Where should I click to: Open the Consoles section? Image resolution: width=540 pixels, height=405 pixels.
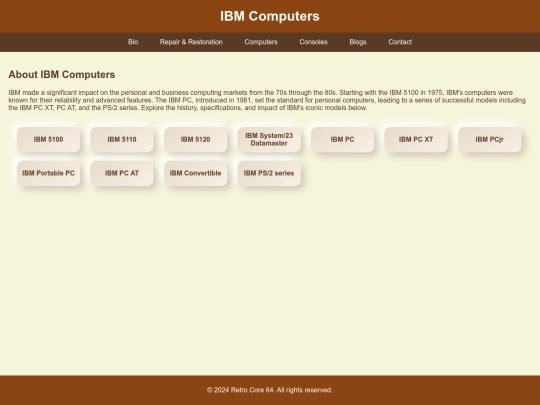pos(313,42)
